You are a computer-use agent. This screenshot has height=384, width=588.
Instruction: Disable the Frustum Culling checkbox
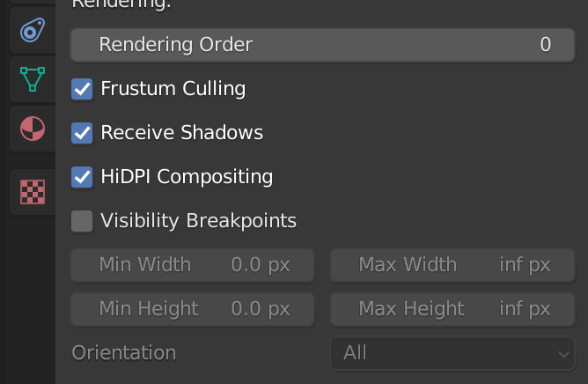tap(82, 89)
